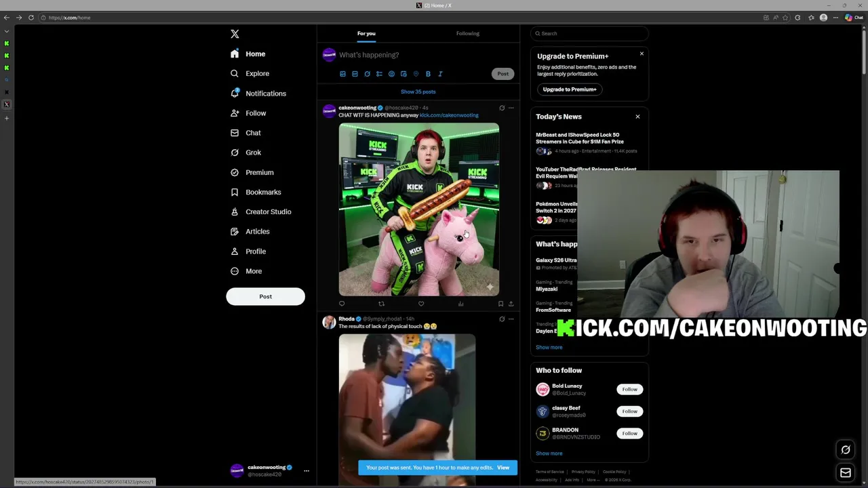Switch to the Following tab
The image size is (868, 488).
pos(467,33)
